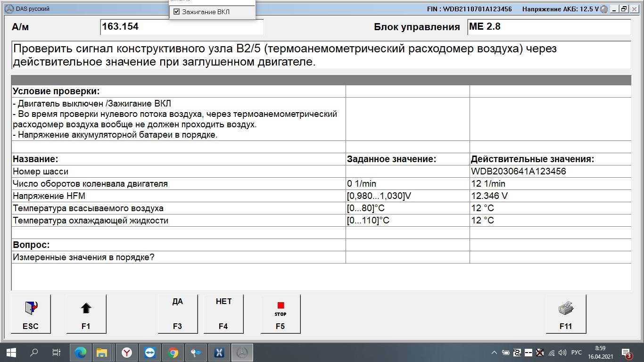
Task: Answer ДА with the F3 button
Action: [177, 314]
